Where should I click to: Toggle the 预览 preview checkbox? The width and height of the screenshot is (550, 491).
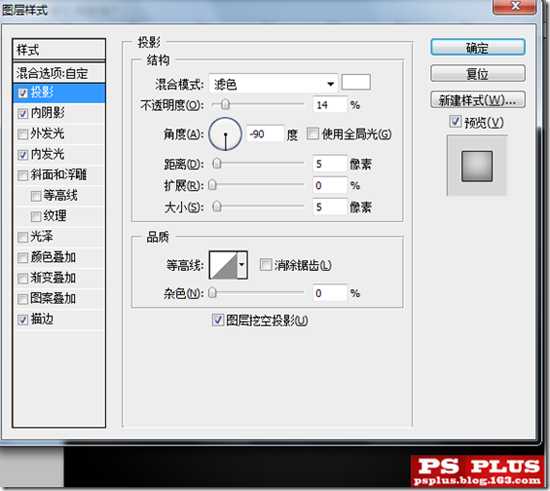455,122
